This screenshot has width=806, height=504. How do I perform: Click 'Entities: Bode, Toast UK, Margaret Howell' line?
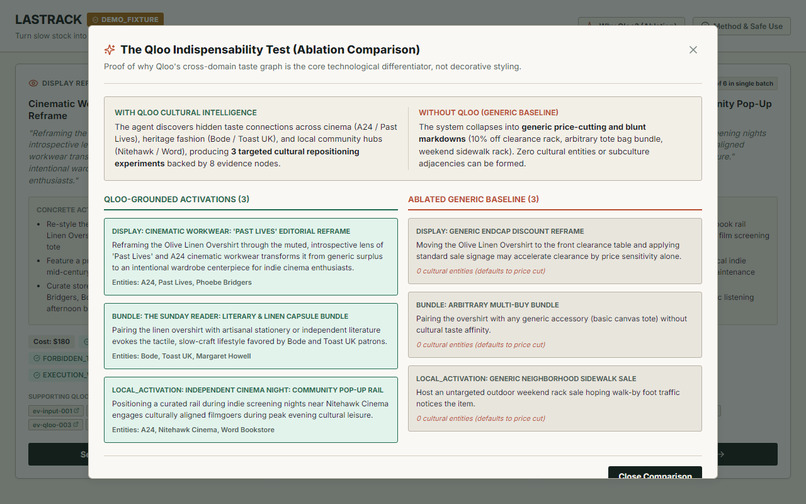coord(181,356)
